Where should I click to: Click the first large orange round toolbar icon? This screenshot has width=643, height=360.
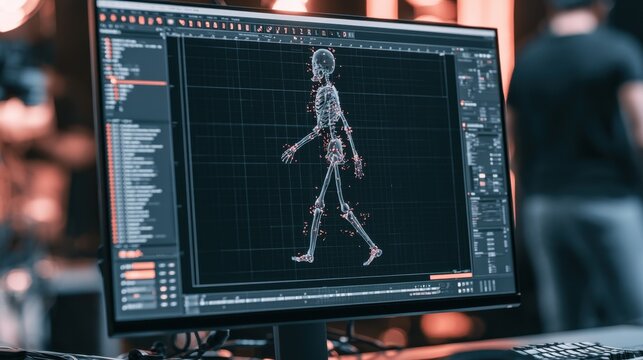pos(103,18)
